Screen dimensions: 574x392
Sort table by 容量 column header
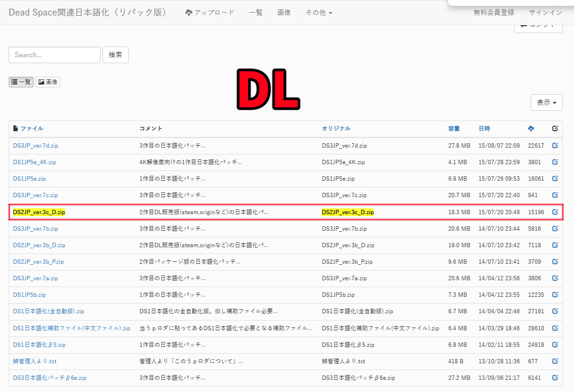coord(454,129)
